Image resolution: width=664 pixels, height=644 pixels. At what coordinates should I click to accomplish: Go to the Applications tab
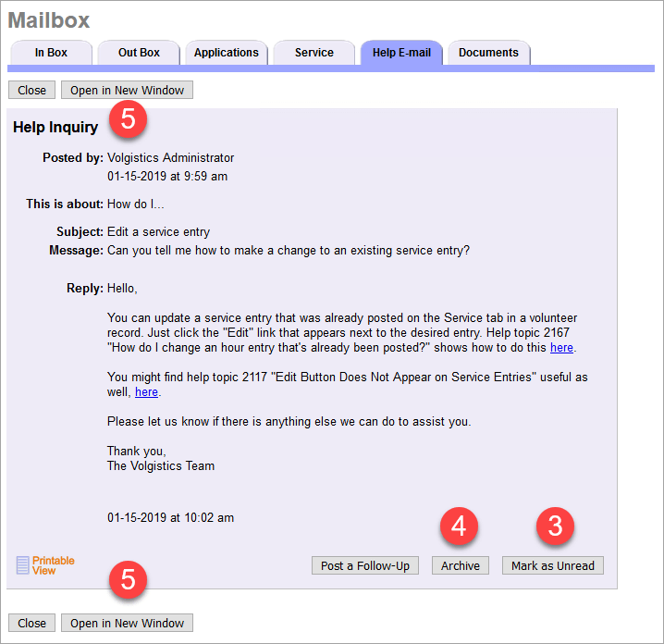pos(227,53)
